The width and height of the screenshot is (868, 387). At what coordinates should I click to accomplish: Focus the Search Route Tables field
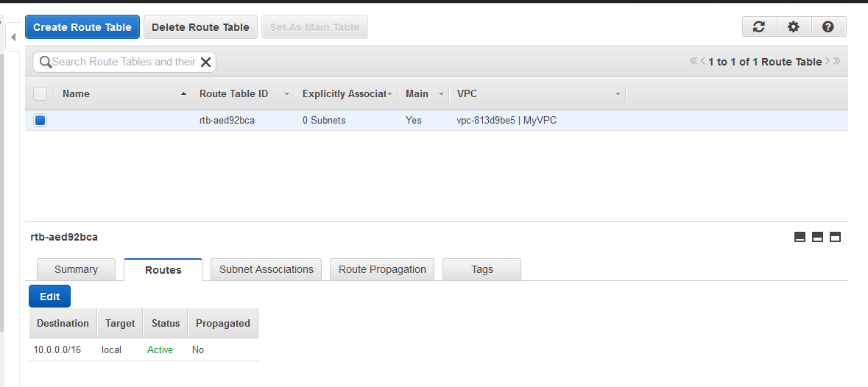pyautogui.click(x=123, y=62)
